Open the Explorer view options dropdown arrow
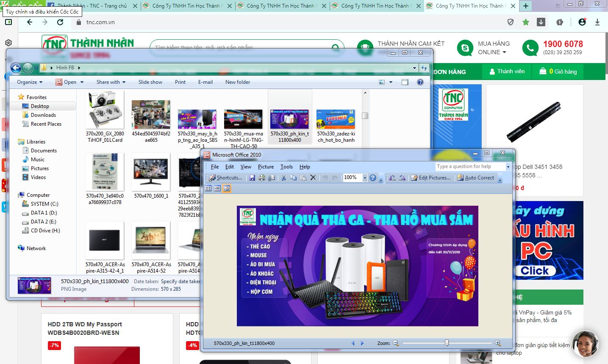The height and width of the screenshot is (364, 608). pyautogui.click(x=391, y=82)
